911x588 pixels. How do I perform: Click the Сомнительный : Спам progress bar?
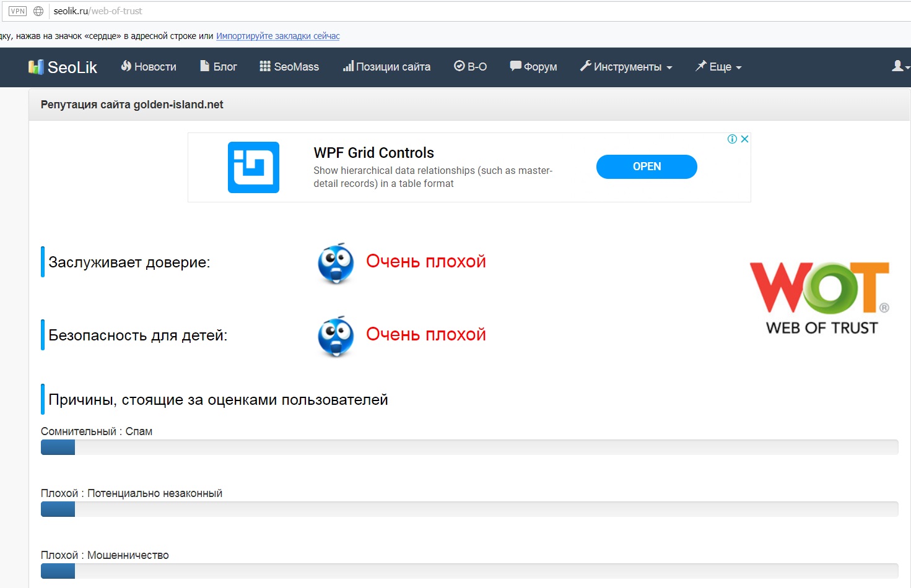[x=469, y=447]
